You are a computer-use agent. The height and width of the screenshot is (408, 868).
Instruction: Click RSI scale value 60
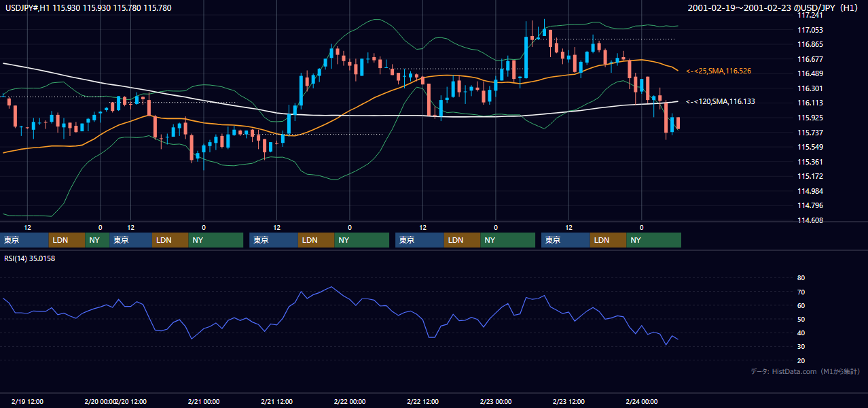click(801, 305)
